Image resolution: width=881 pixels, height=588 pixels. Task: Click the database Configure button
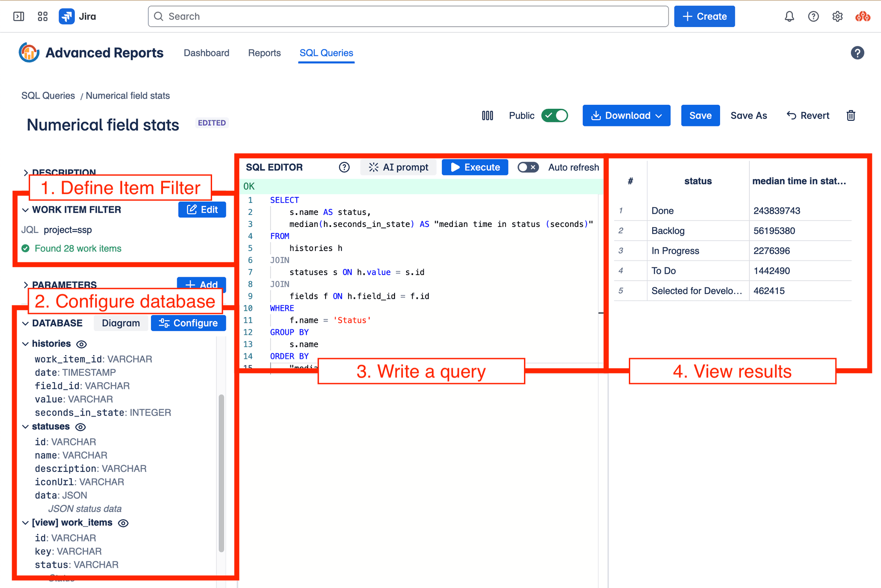pyautogui.click(x=188, y=323)
